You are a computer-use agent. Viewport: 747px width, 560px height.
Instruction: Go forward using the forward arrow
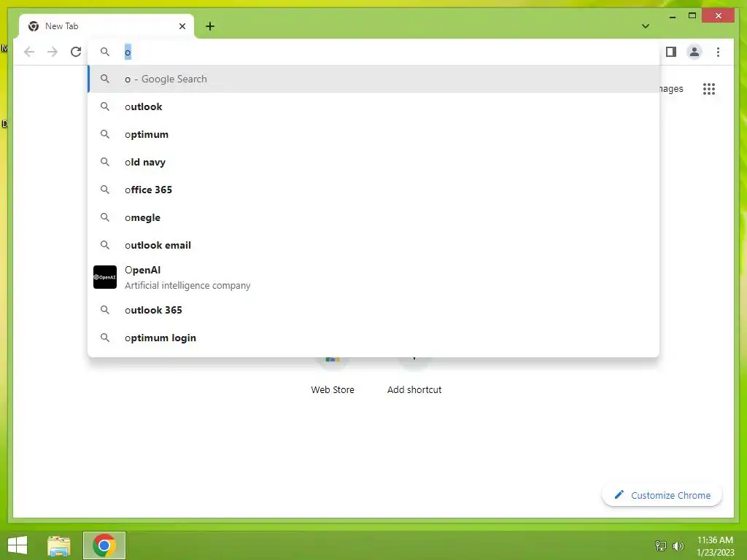[53, 52]
